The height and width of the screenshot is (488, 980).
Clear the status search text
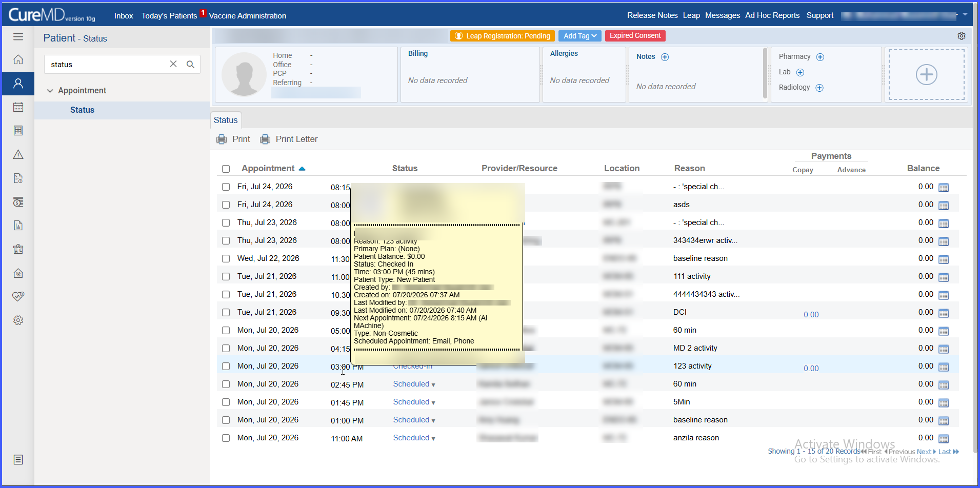click(173, 64)
